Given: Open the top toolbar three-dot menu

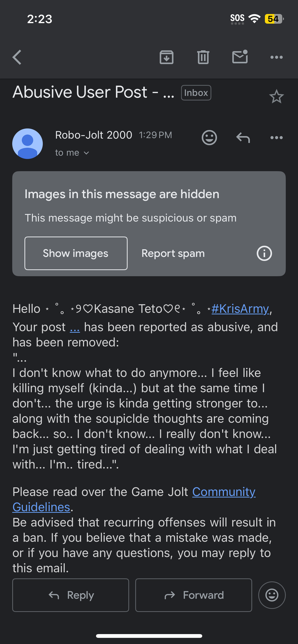Looking at the screenshot, I should coord(276,57).
